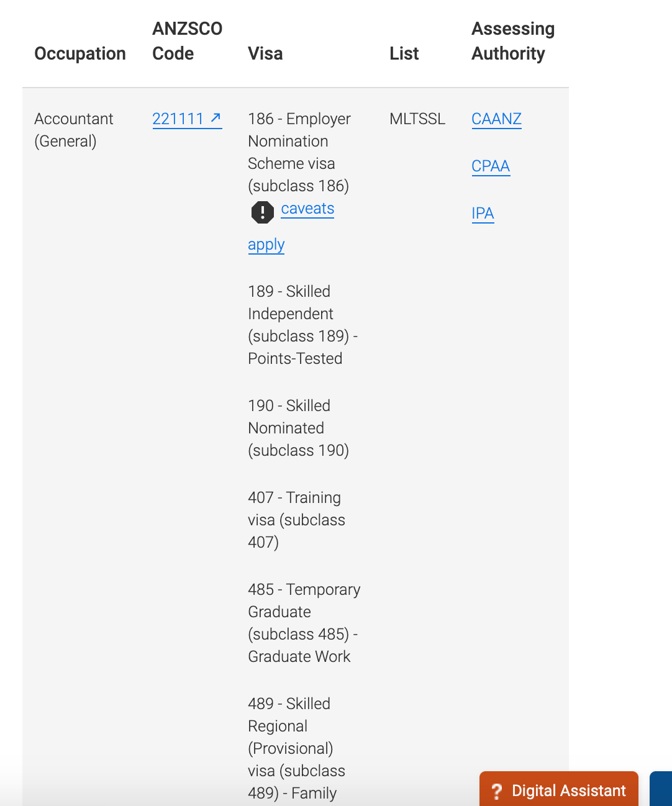
Task: Open the IPA assessing authority link
Action: point(483,213)
